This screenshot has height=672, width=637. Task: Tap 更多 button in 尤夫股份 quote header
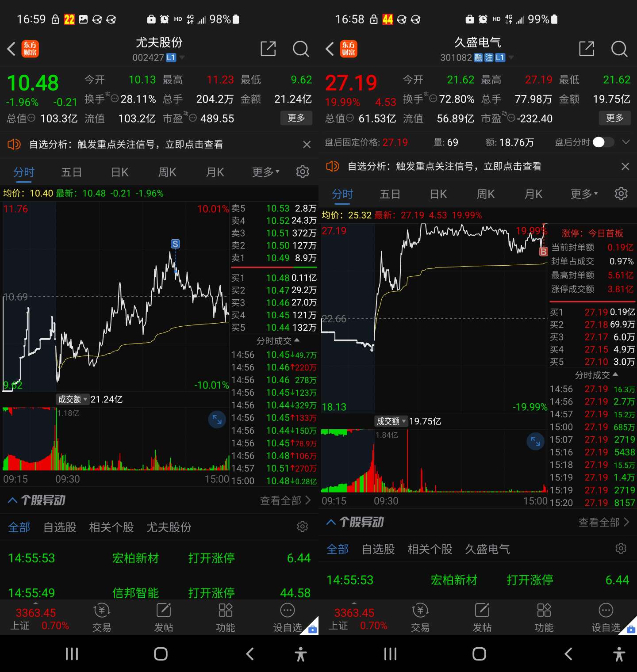pyautogui.click(x=296, y=118)
